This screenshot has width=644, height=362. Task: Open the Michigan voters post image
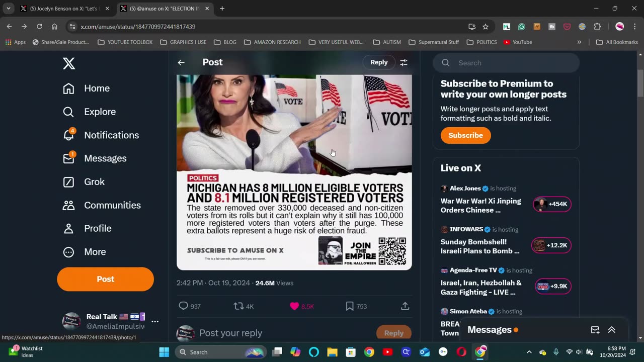[294, 172]
